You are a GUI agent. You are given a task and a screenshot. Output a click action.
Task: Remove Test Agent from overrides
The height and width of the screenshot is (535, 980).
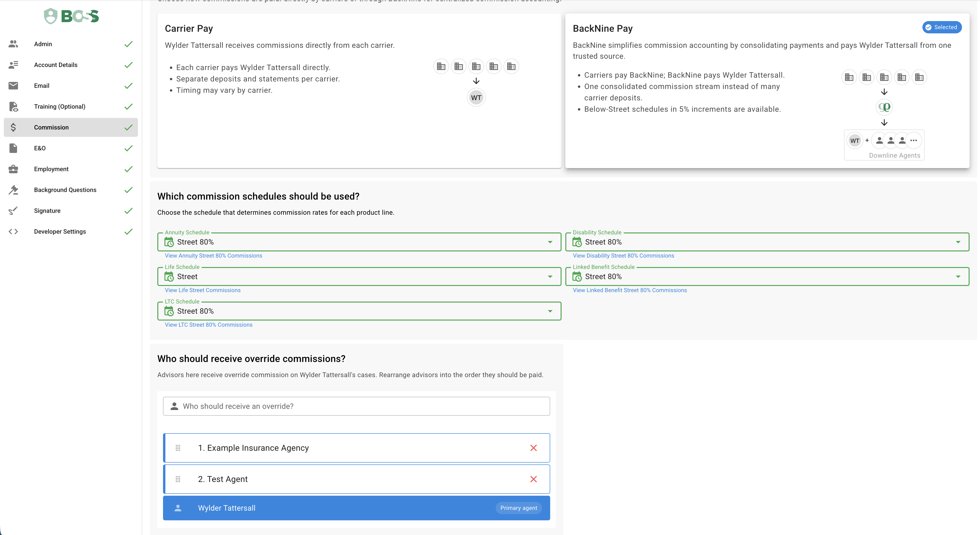(533, 479)
